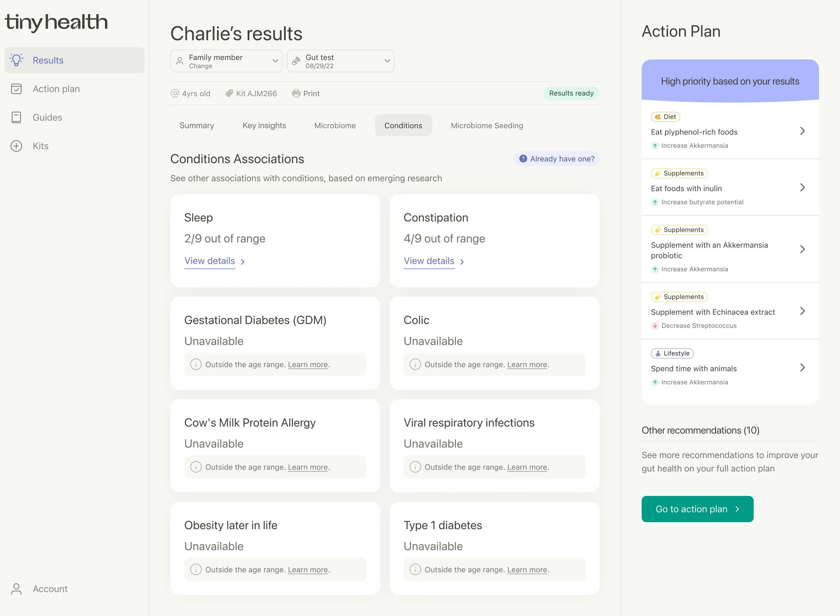Open the Gut test date dropdown
The image size is (840, 616).
340,61
